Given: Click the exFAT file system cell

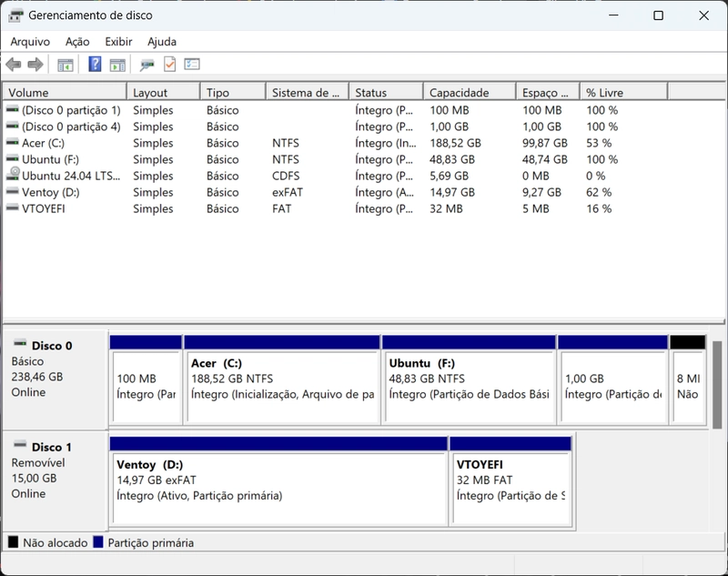Looking at the screenshot, I should [x=288, y=192].
